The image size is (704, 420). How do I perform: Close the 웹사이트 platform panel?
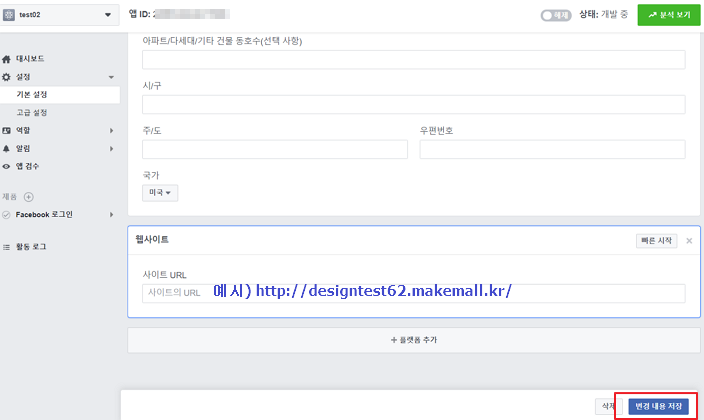point(689,241)
